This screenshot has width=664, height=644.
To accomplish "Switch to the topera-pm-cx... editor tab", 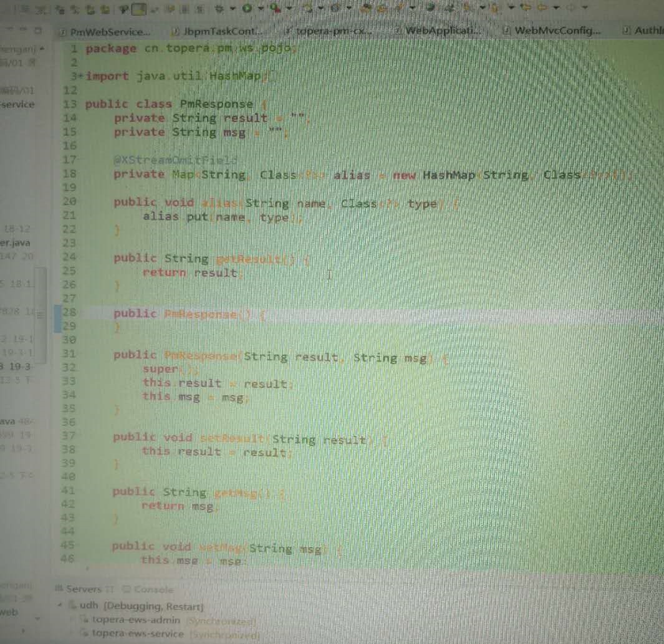I will (x=329, y=31).
